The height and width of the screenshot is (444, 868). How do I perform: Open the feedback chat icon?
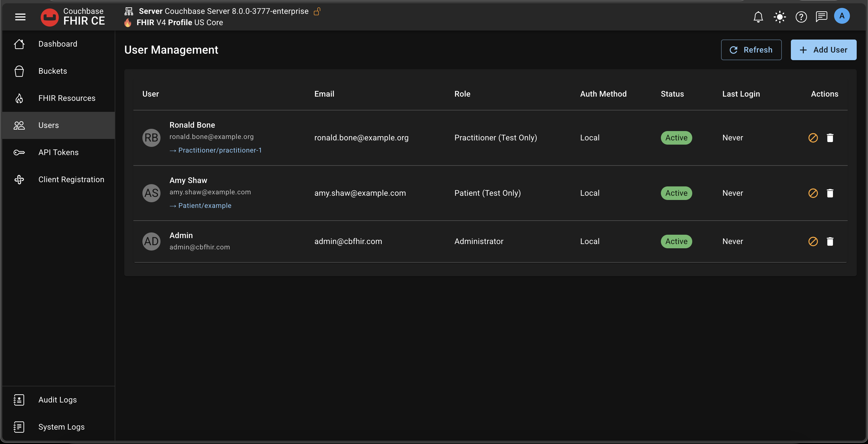pos(821,16)
